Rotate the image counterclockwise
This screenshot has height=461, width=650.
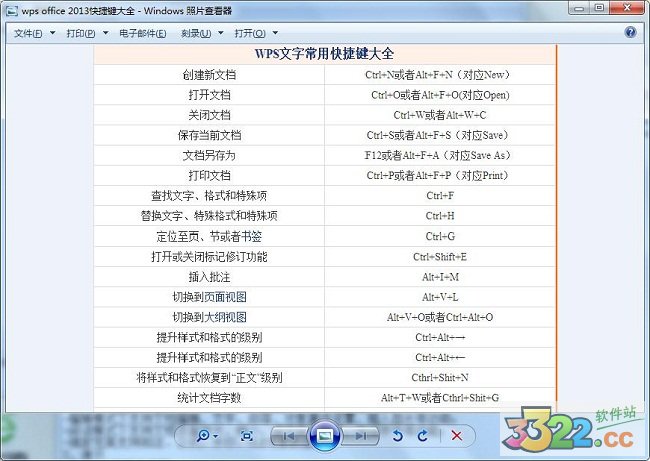tap(397, 436)
